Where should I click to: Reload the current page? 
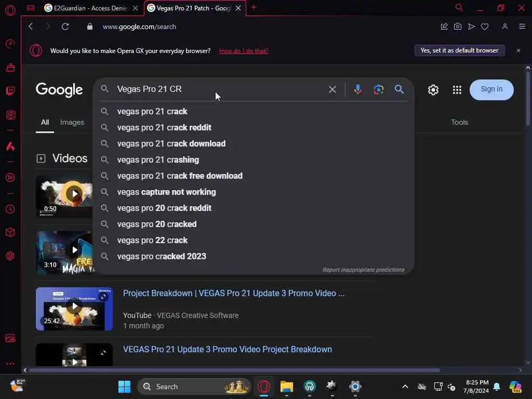point(65,26)
